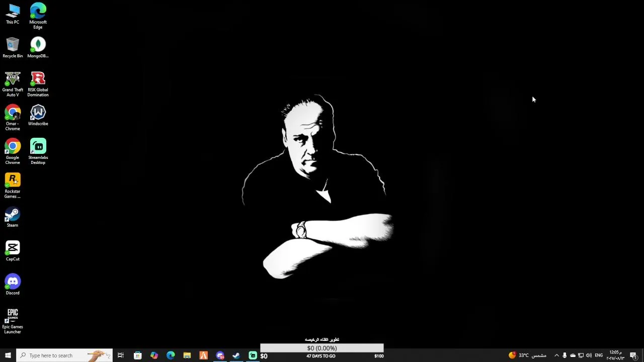Open Task View from the taskbar
This screenshot has width=644, height=362.
click(121, 355)
